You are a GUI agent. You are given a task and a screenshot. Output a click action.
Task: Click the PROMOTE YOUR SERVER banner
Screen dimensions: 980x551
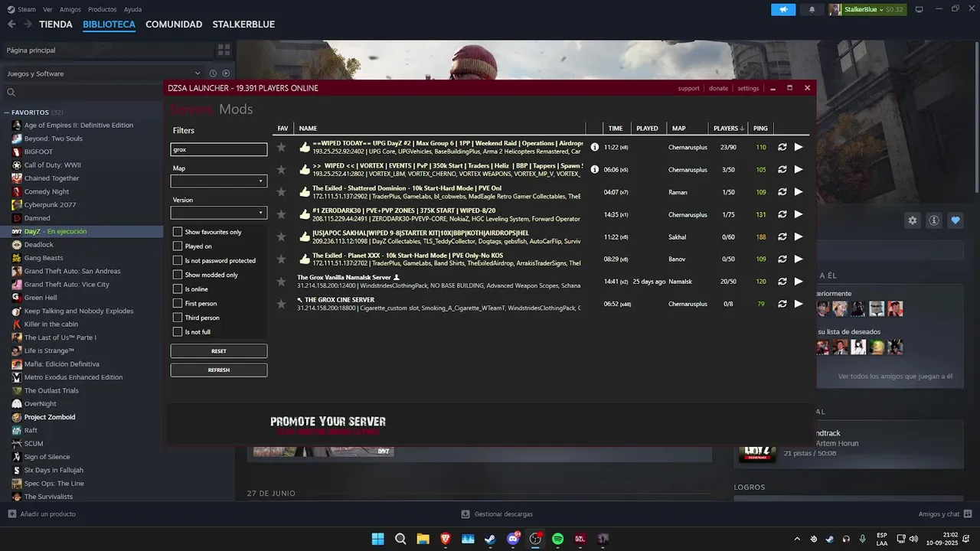click(328, 425)
